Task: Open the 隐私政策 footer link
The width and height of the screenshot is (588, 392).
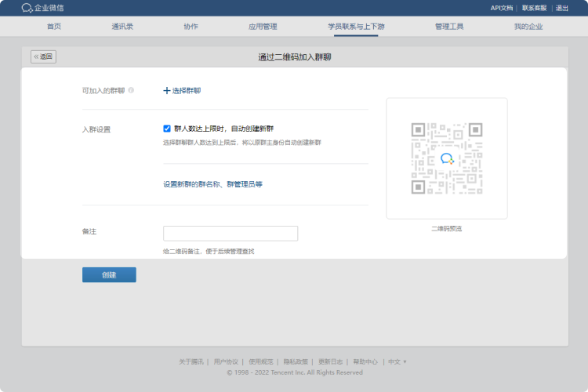Action: [296, 361]
